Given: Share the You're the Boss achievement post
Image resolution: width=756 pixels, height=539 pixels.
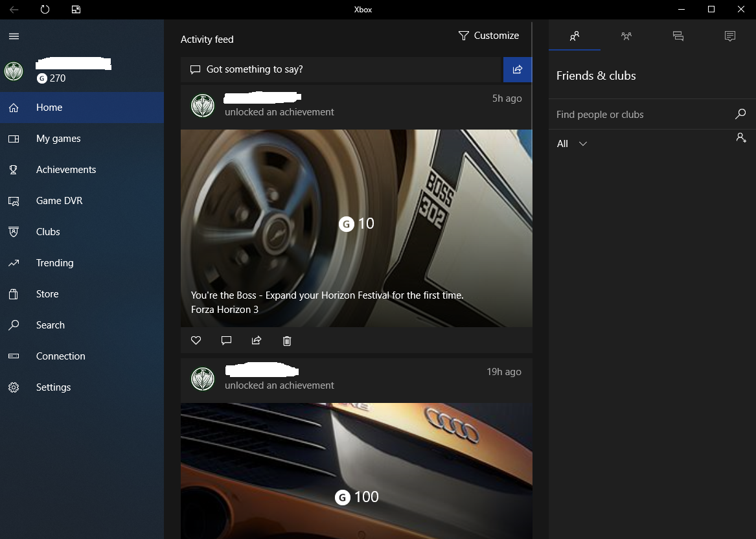Looking at the screenshot, I should pyautogui.click(x=257, y=340).
